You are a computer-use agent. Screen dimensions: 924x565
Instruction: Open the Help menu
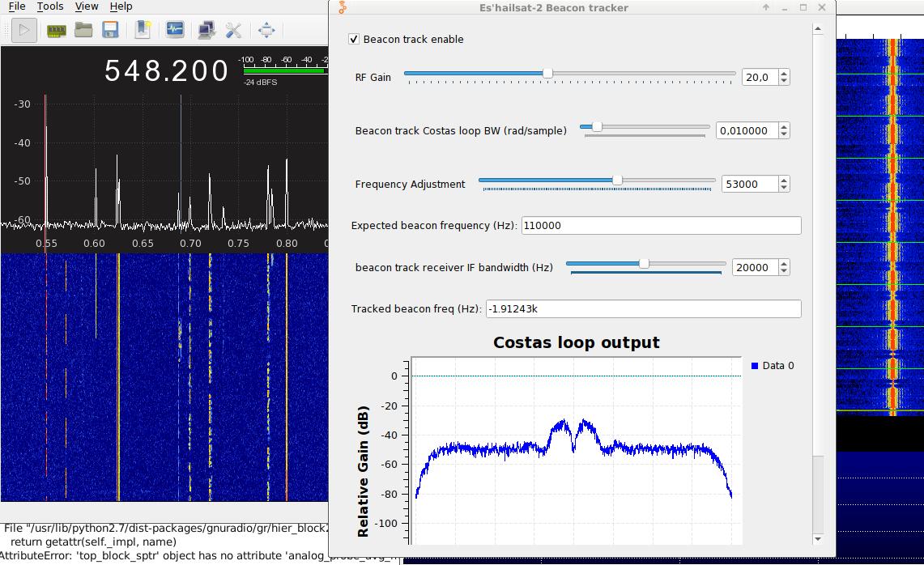point(121,6)
